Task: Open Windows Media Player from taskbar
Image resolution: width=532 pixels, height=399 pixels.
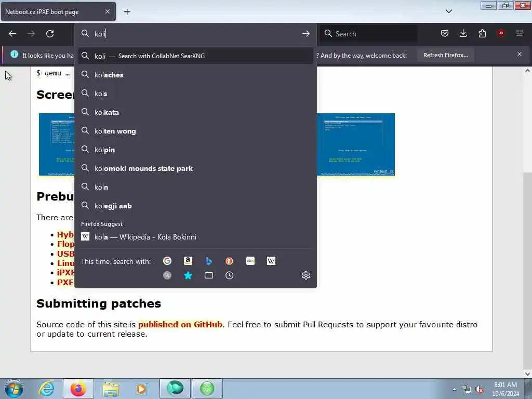Action: [141, 389]
